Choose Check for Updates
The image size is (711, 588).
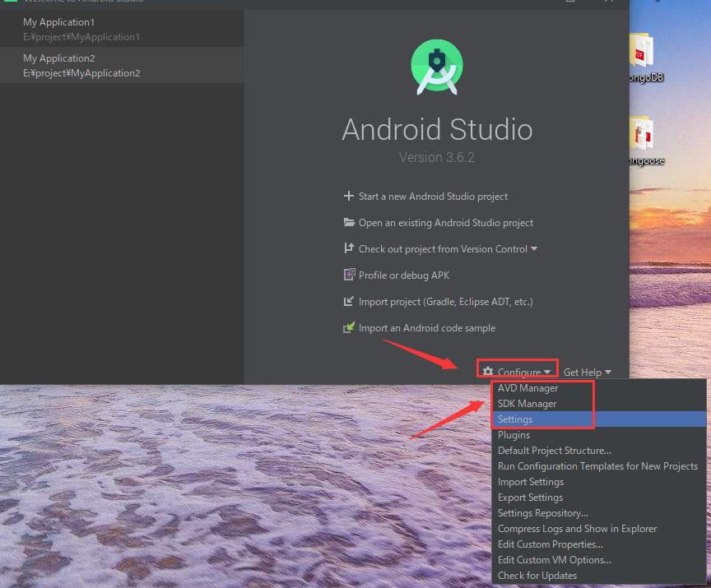[x=537, y=575]
